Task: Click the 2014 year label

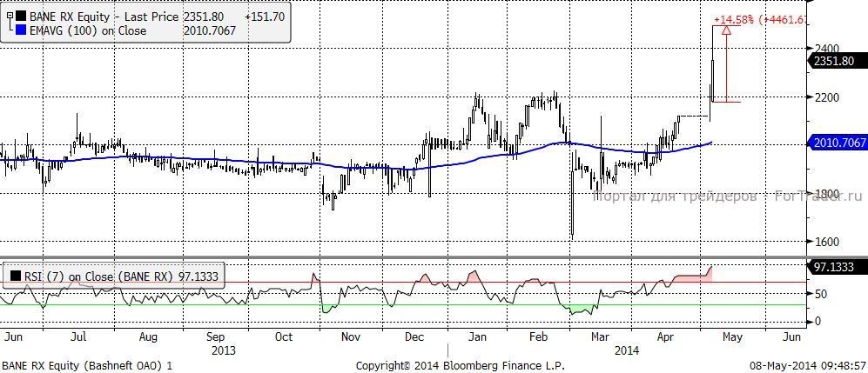Action: tap(627, 351)
